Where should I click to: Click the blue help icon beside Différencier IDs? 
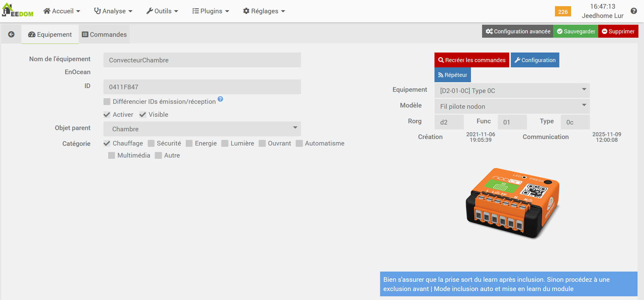point(220,99)
